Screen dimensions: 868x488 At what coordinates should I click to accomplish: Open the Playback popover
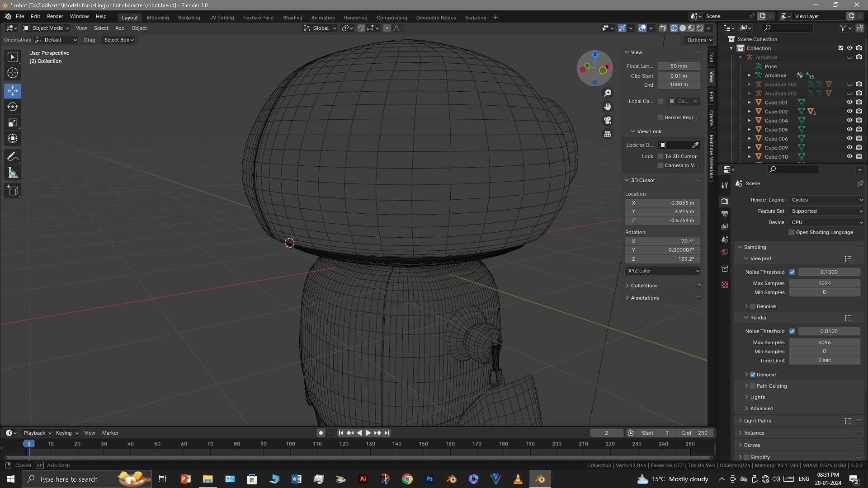point(37,433)
